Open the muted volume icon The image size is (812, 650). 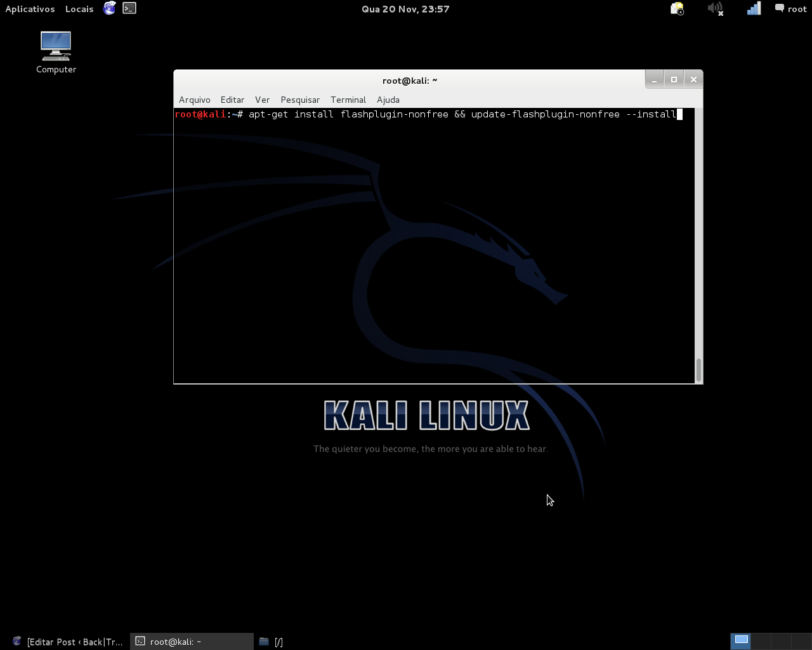click(x=716, y=9)
